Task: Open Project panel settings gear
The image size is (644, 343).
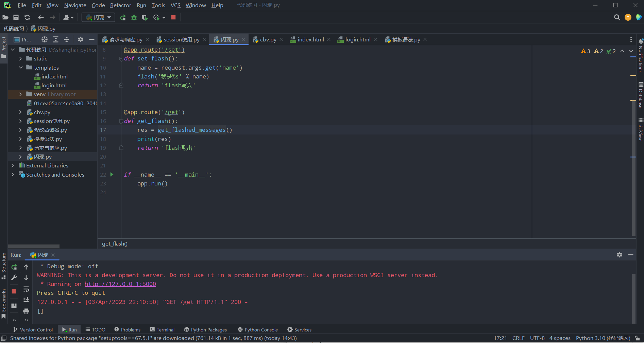Action: point(81,40)
